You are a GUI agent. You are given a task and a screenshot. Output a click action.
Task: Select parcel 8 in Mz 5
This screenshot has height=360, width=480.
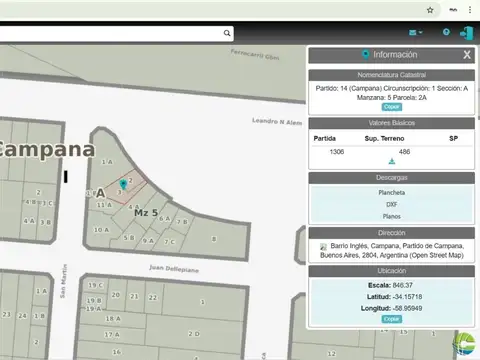(x=214, y=239)
